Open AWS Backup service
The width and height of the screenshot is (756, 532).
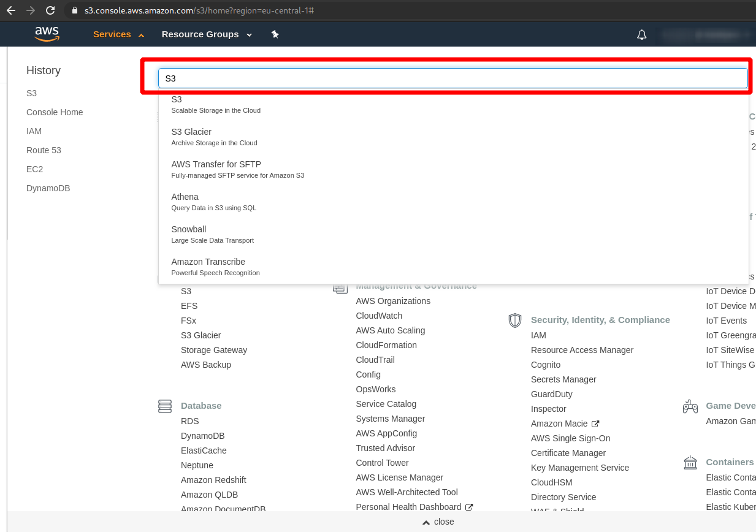click(x=206, y=365)
